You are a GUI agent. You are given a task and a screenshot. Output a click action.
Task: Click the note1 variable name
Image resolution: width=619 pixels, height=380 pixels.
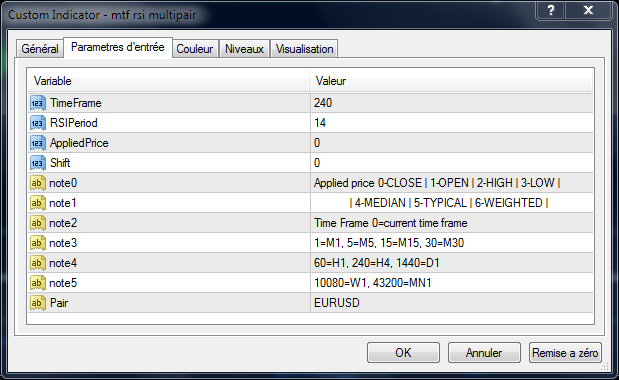click(63, 203)
